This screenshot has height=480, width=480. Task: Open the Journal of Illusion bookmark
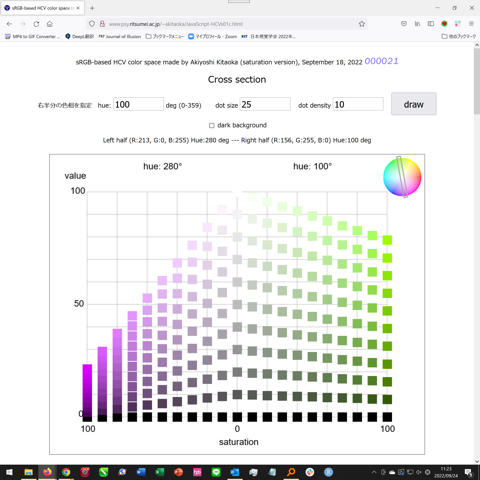120,36
